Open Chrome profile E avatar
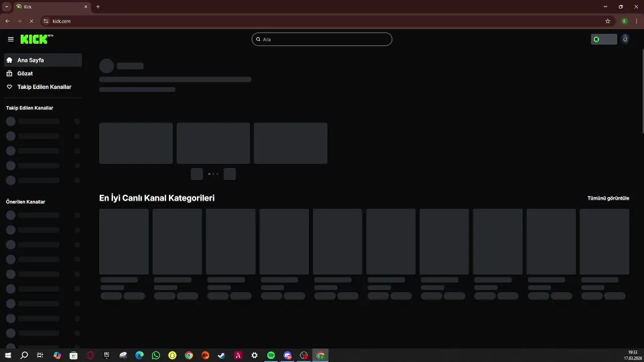This screenshot has width=644, height=362. pyautogui.click(x=624, y=21)
